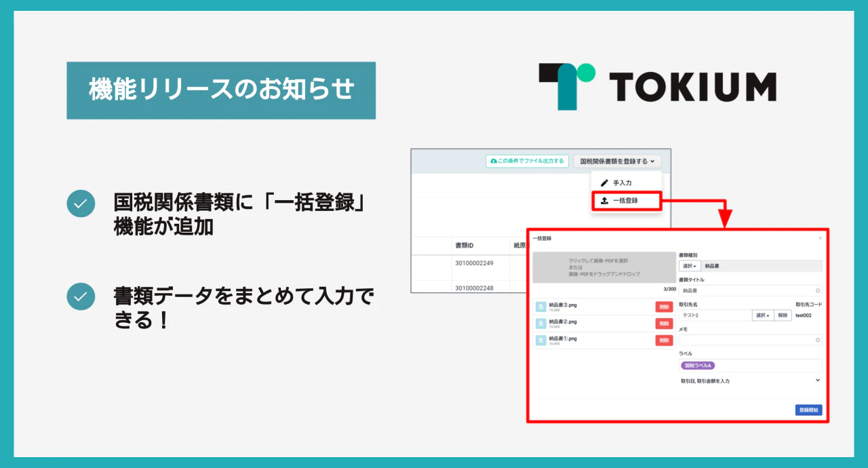The width and height of the screenshot is (868, 468).
Task: Select the 納品書②.png file name
Action: coord(563,321)
